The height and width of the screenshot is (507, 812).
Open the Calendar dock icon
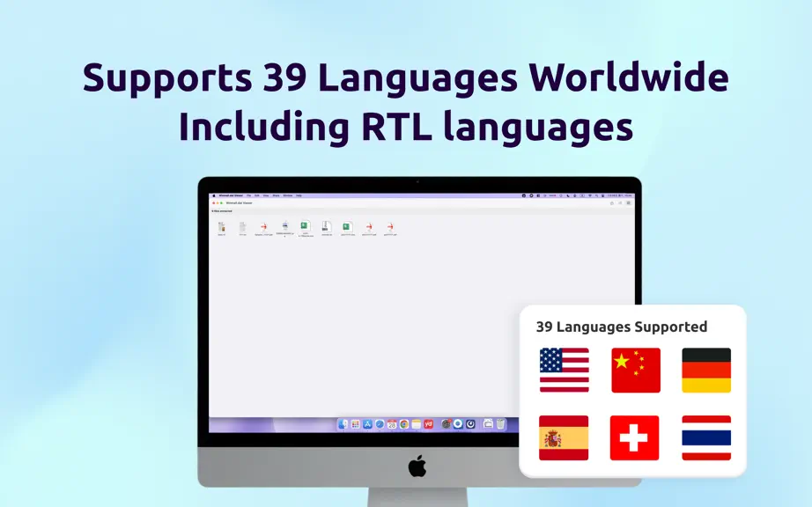coord(392,424)
